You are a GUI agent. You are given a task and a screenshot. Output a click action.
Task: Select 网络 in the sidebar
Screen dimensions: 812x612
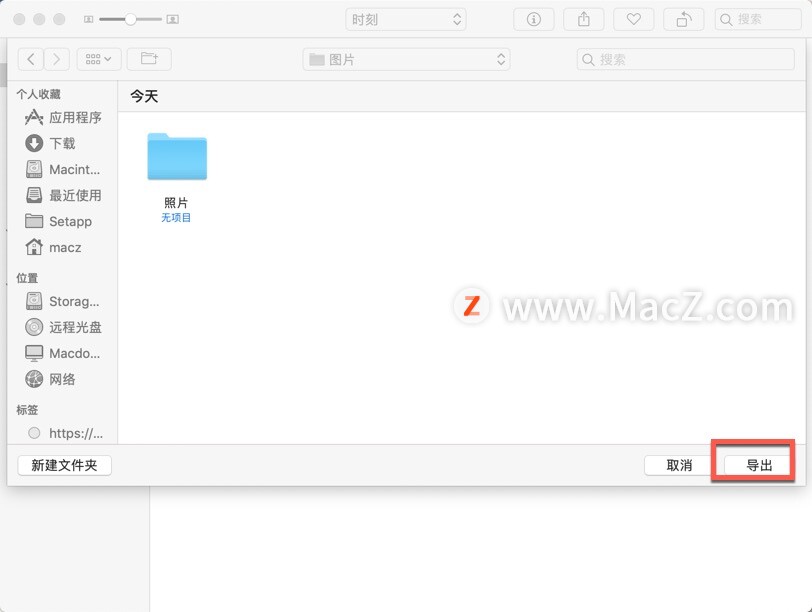point(63,379)
